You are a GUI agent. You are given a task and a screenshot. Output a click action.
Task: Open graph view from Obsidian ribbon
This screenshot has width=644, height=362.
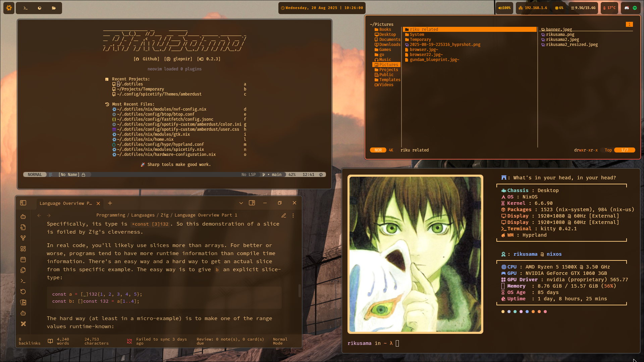23,238
